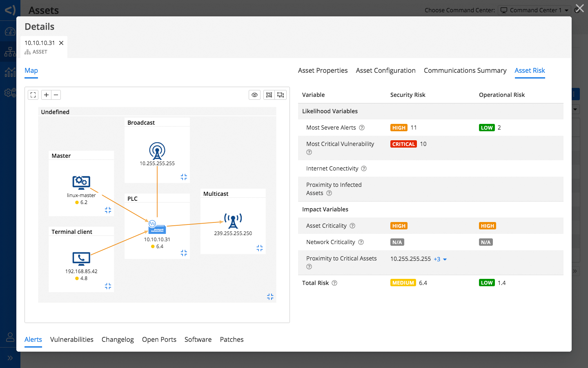The height and width of the screenshot is (368, 588).
Task: Close the 10.10.10.31 asset tab
Action: click(61, 43)
